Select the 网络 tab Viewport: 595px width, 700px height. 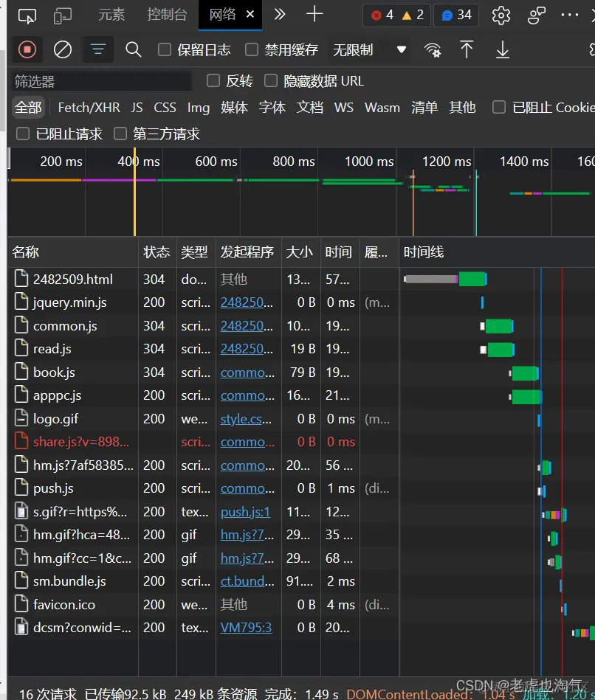222,15
